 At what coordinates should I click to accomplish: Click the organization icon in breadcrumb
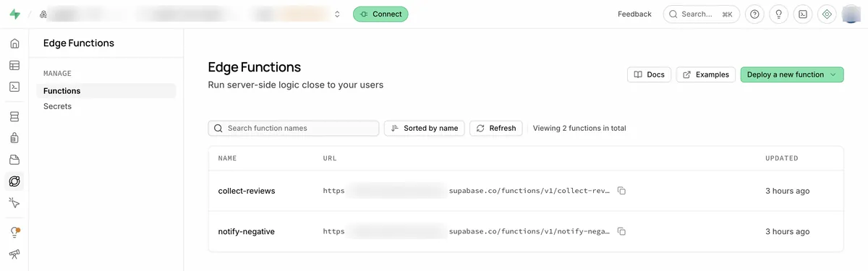coord(43,14)
